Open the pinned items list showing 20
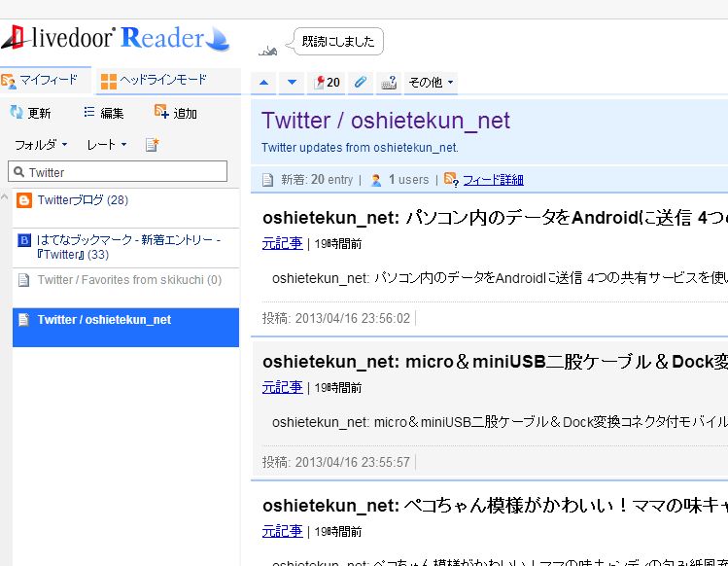Screen dimensions: 728x566 327,83
